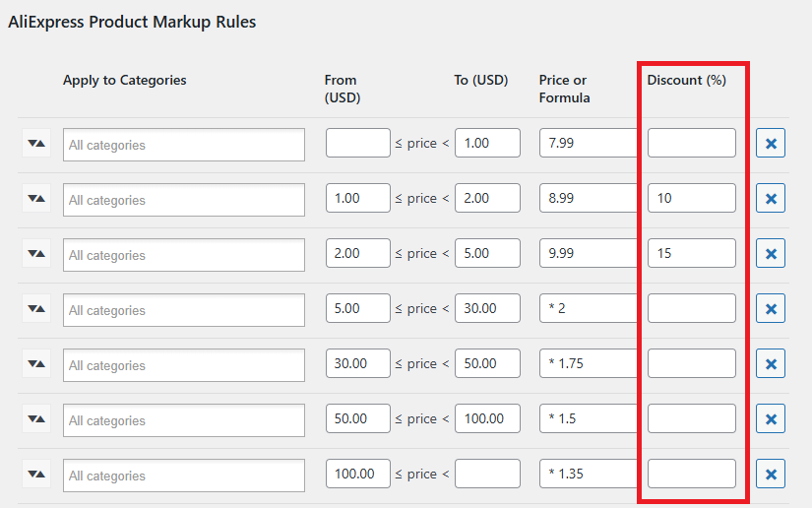The image size is (812, 508).
Task: Click empty Discount field in the * 1.75 row
Action: (x=692, y=363)
